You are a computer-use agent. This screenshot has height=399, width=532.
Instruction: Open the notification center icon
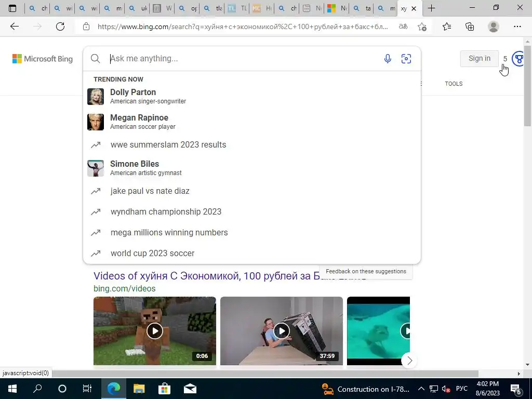tap(516, 389)
